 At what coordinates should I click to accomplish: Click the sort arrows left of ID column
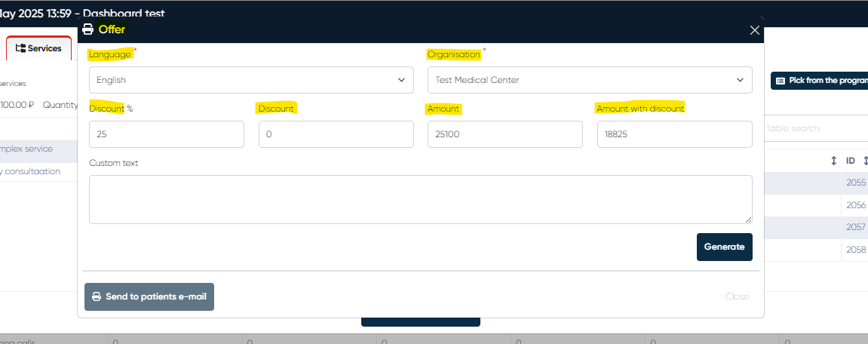834,161
